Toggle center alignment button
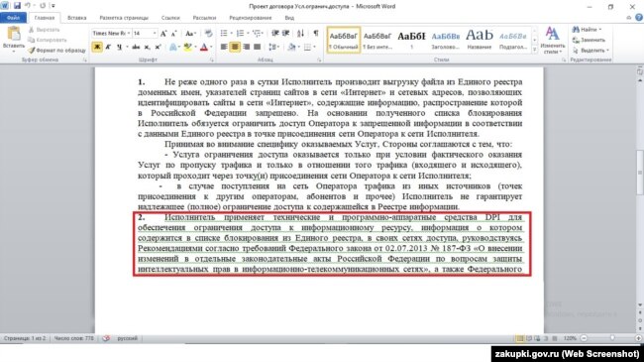Viewport: 644px width, 362px height. click(235, 47)
